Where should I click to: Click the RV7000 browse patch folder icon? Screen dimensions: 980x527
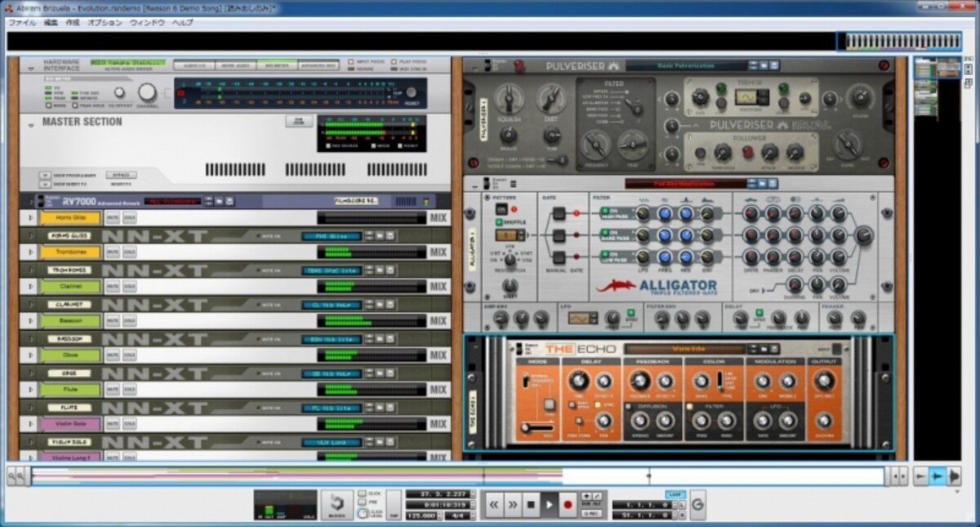[219, 200]
